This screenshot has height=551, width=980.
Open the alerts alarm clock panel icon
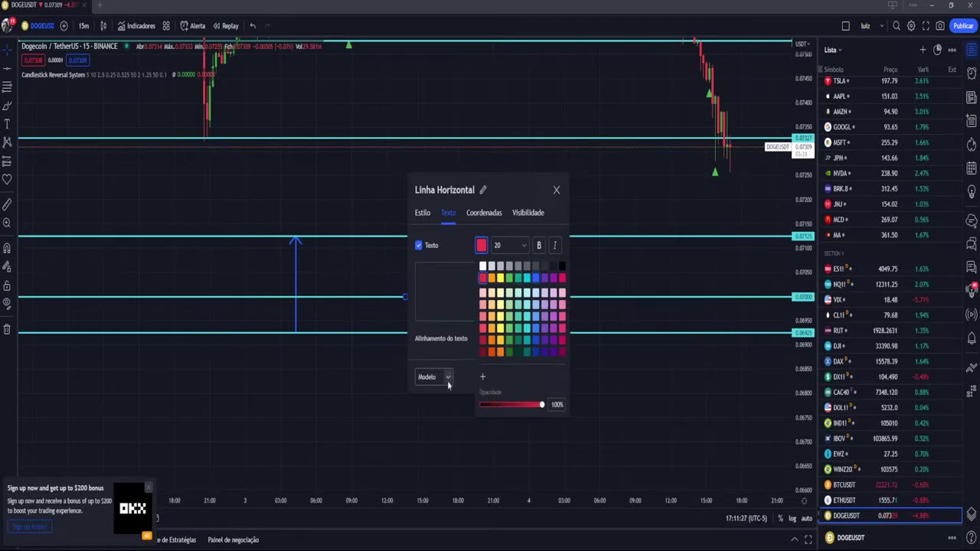click(x=972, y=75)
